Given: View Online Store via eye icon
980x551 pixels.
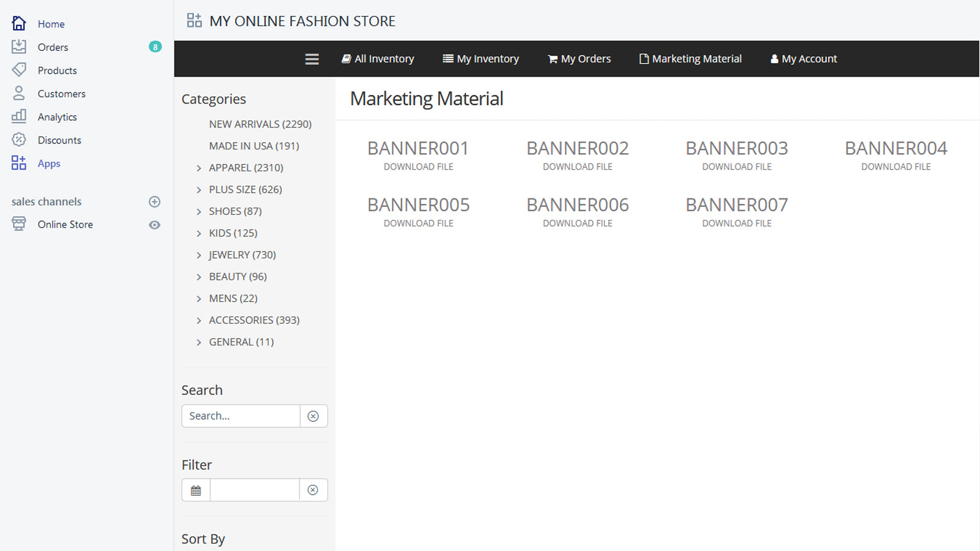Looking at the screenshot, I should (x=155, y=225).
